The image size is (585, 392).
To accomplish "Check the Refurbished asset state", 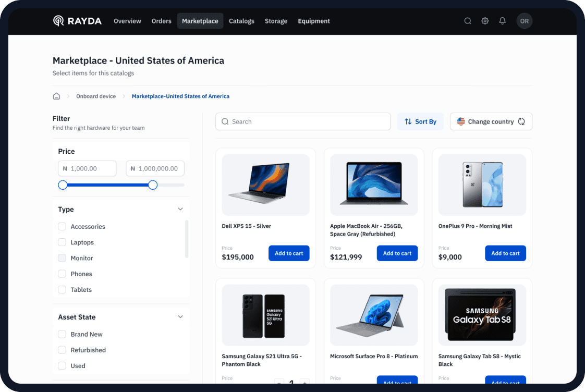I will (62, 350).
